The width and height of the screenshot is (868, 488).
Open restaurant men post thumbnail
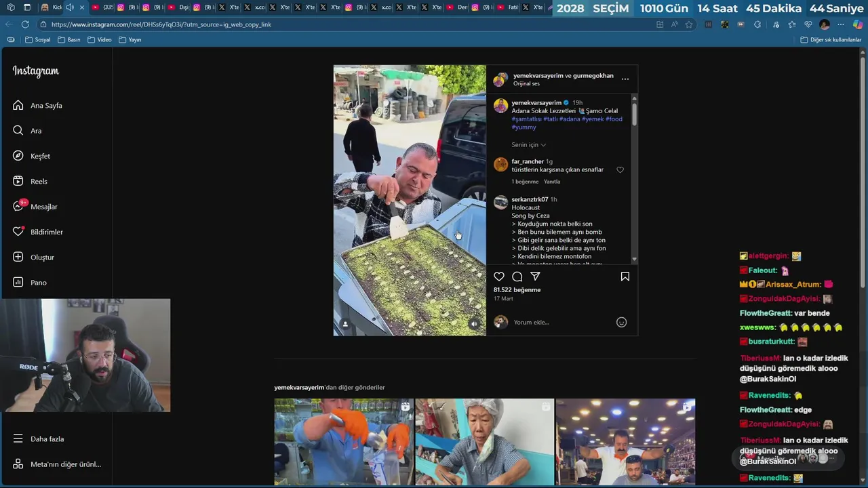(625, 442)
